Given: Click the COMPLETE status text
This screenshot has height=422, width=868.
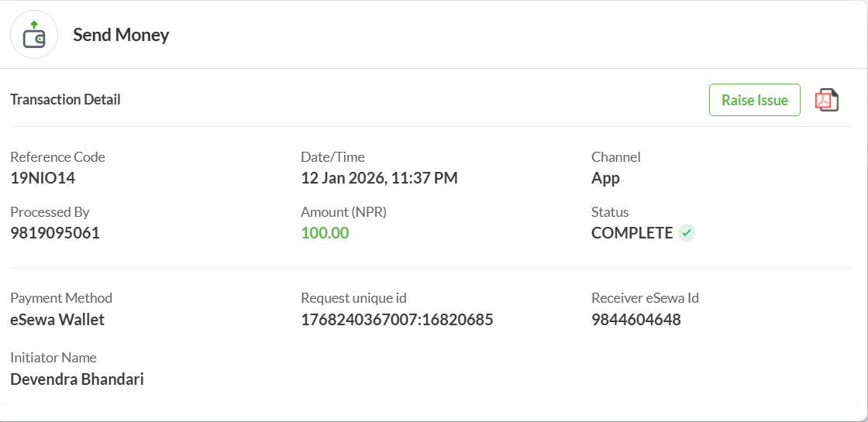Looking at the screenshot, I should coord(632,232).
